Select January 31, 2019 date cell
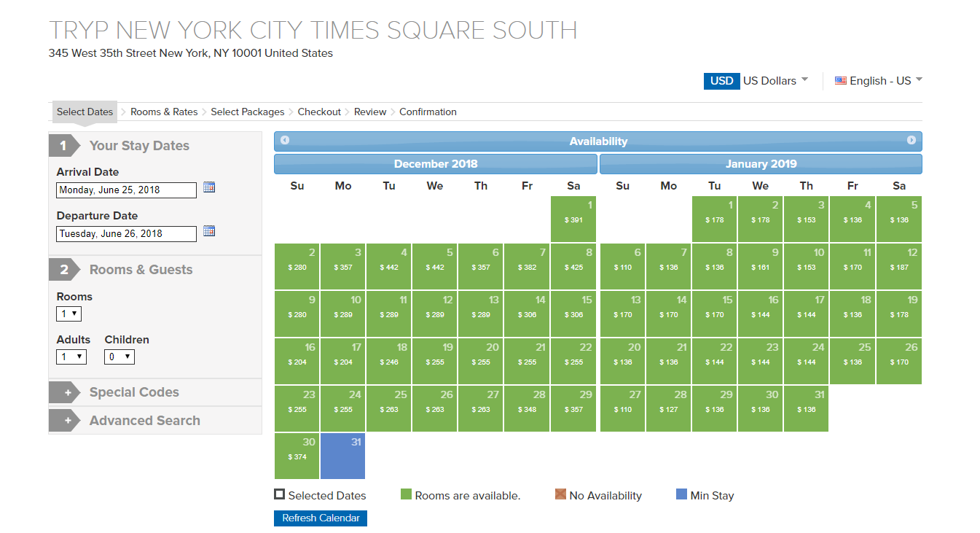980x533 pixels. [807, 408]
